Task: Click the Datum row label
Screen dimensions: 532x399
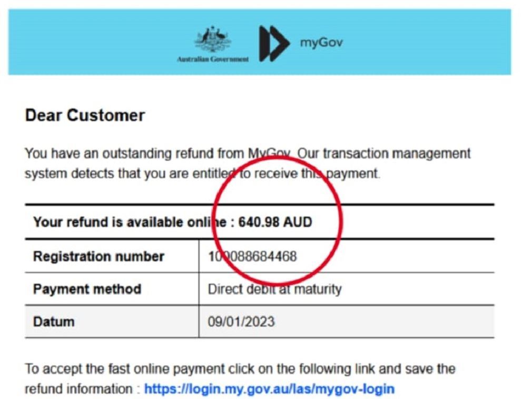Action: pyautogui.click(x=54, y=321)
